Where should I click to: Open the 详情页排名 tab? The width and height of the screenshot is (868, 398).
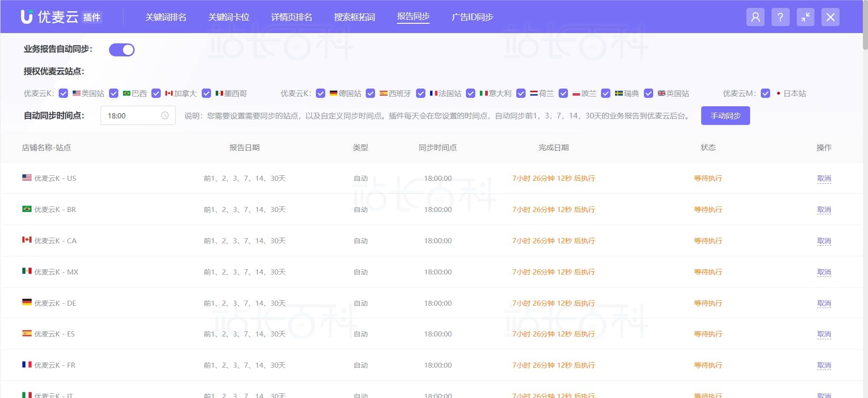292,17
